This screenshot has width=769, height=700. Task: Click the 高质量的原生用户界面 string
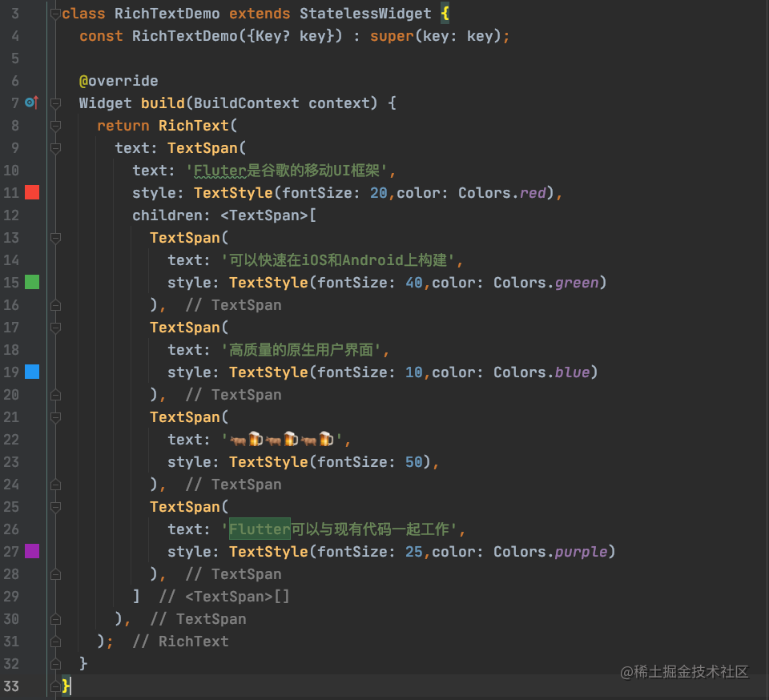click(301, 349)
